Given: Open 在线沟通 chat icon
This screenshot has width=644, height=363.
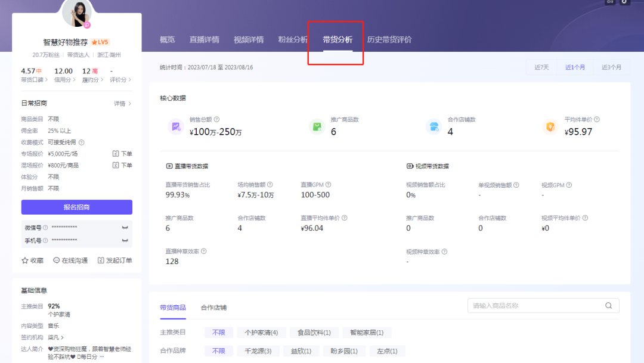Looking at the screenshot, I should point(57,260).
